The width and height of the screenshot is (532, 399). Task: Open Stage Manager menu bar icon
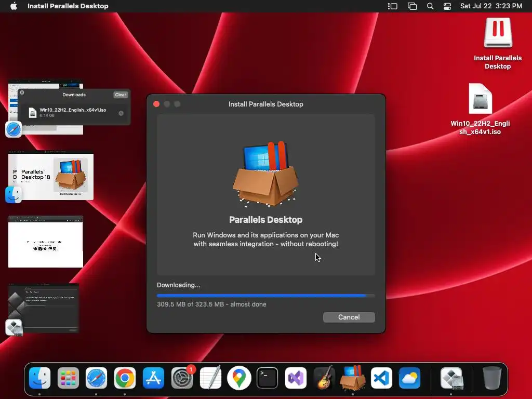point(393,6)
